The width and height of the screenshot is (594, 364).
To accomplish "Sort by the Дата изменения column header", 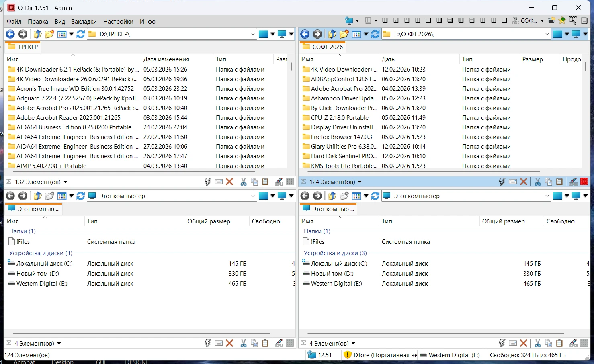I will (x=166, y=59).
